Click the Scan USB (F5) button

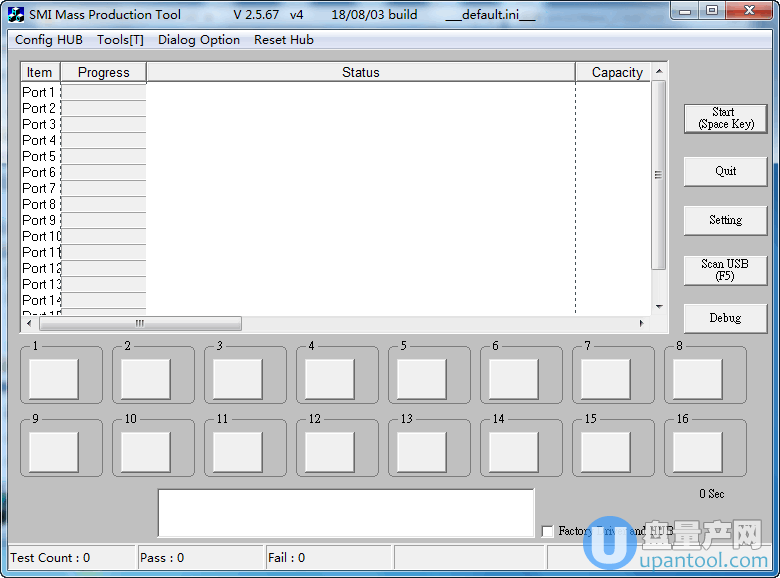click(x=725, y=270)
